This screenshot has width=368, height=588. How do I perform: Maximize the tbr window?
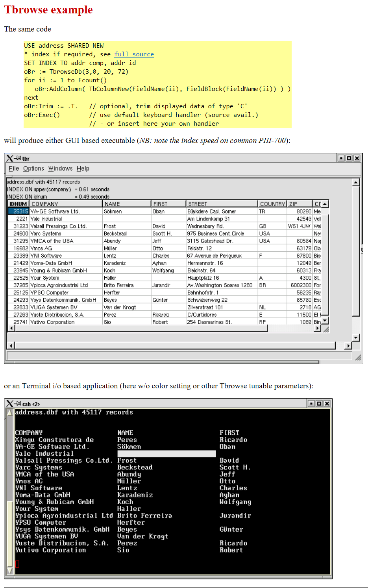pos(349,158)
